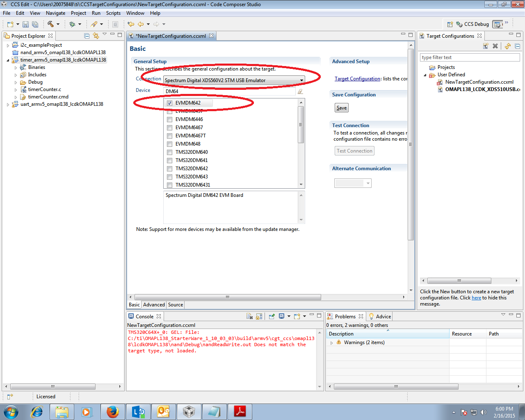Viewport: 525px width, 420px height.
Task: Click the Debug bug icon
Action: 72,24
